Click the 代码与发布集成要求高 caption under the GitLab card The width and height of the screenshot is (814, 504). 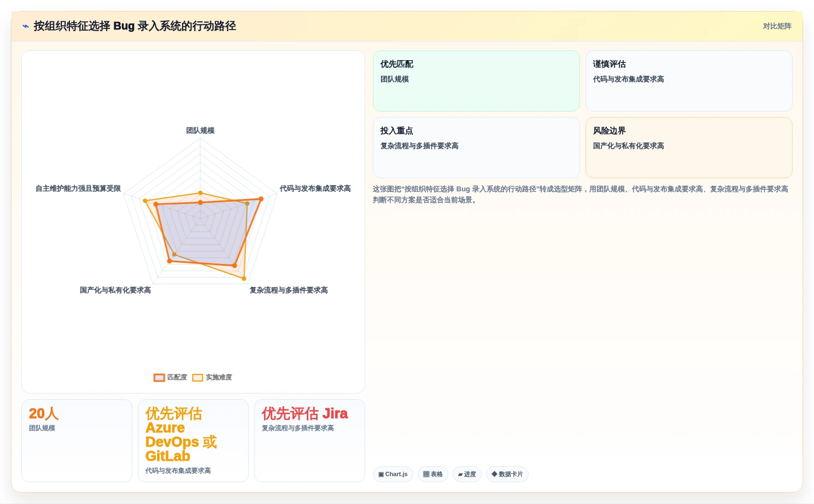178,471
